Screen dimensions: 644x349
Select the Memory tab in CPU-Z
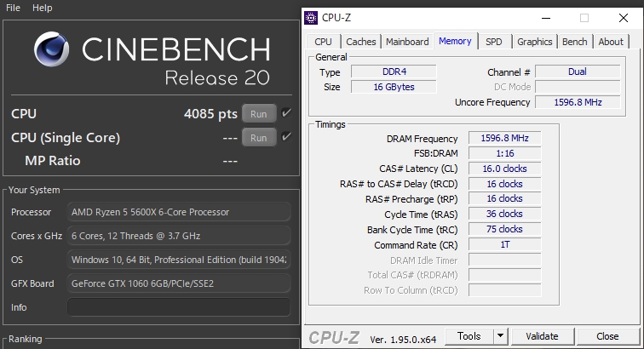pos(455,41)
